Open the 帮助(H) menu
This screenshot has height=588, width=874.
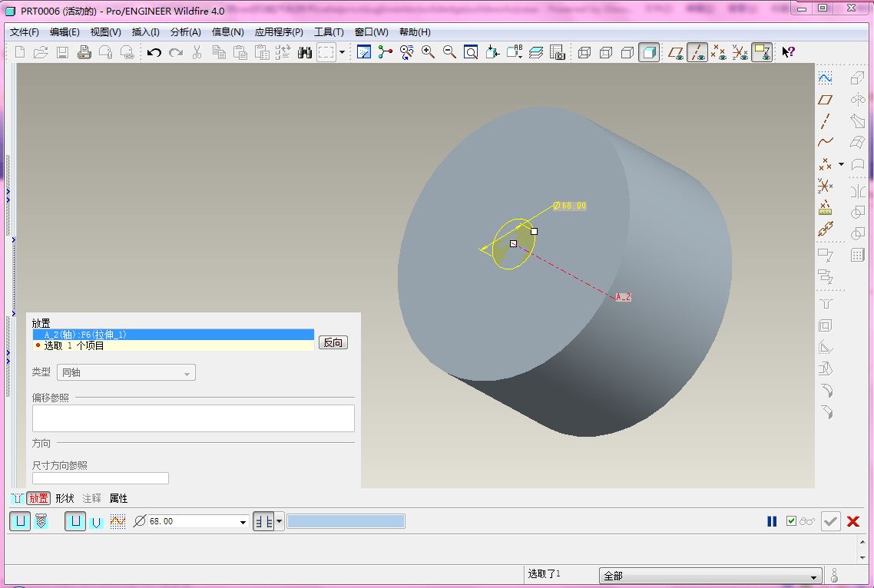(x=415, y=32)
